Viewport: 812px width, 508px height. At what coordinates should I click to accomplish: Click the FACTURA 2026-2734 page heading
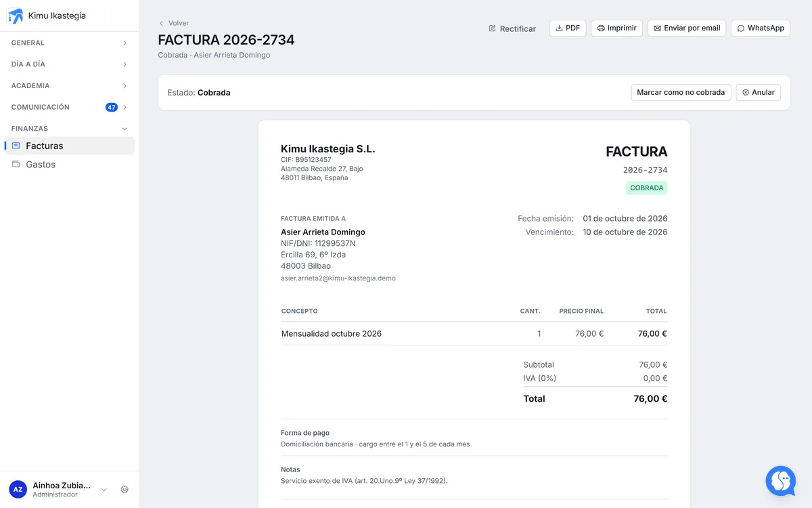(x=226, y=40)
